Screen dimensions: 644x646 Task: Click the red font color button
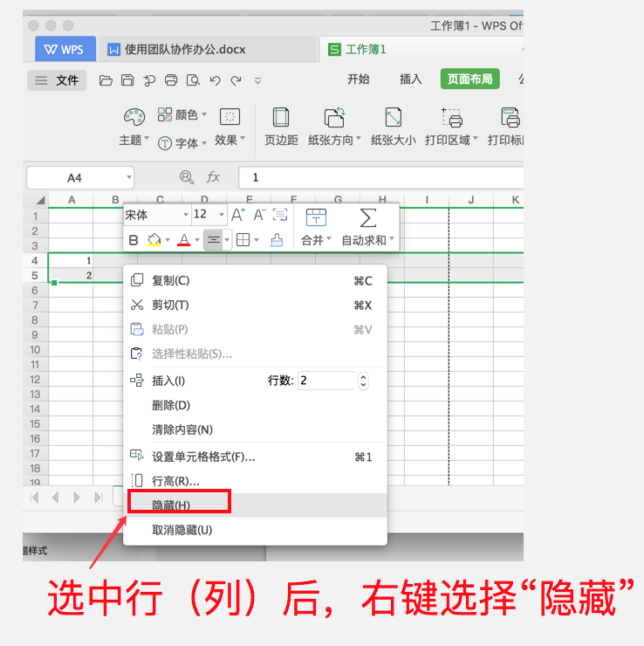tap(183, 240)
